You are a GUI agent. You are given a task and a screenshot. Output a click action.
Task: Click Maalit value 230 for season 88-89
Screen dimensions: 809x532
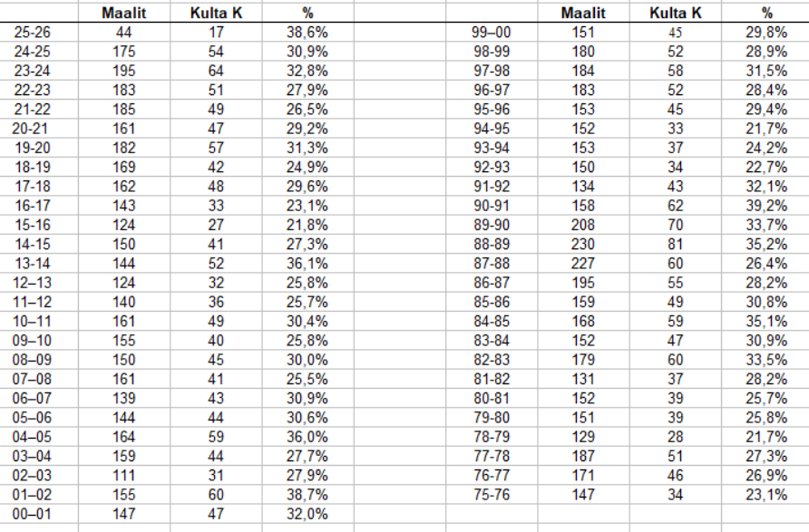point(583,243)
